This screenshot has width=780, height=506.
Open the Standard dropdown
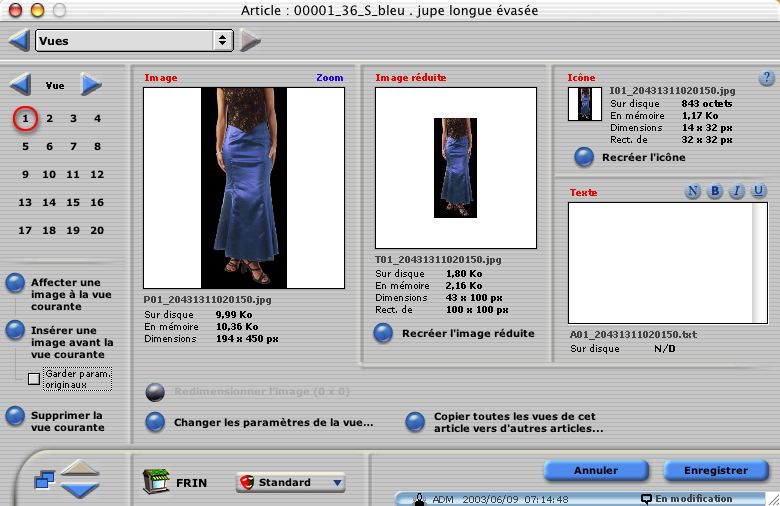[x=290, y=482]
